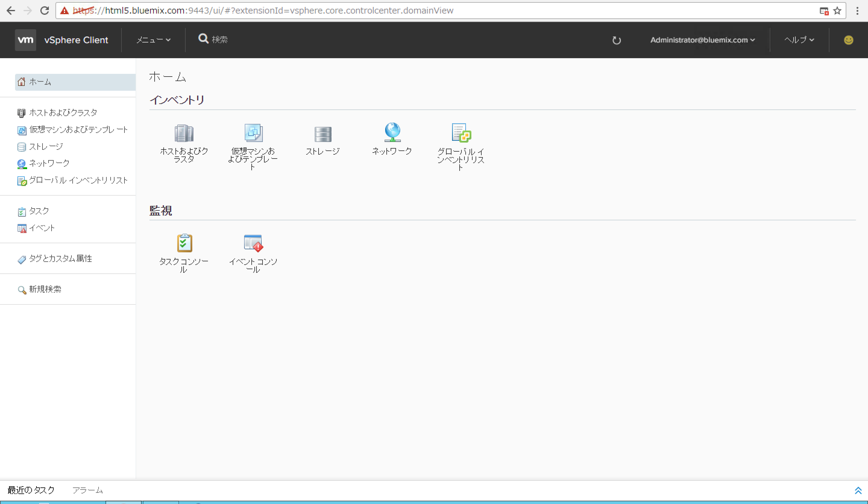Open イベントコンソール icon under 監視

(253, 244)
